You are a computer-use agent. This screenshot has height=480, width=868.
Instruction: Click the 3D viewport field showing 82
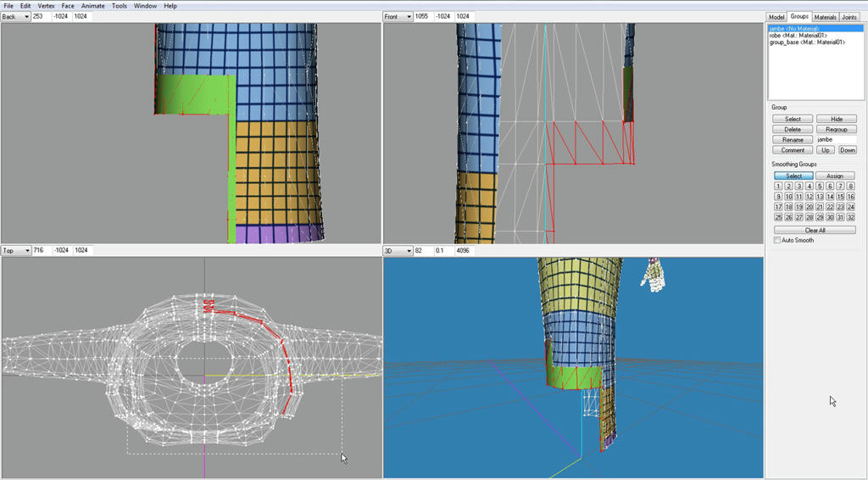point(424,251)
